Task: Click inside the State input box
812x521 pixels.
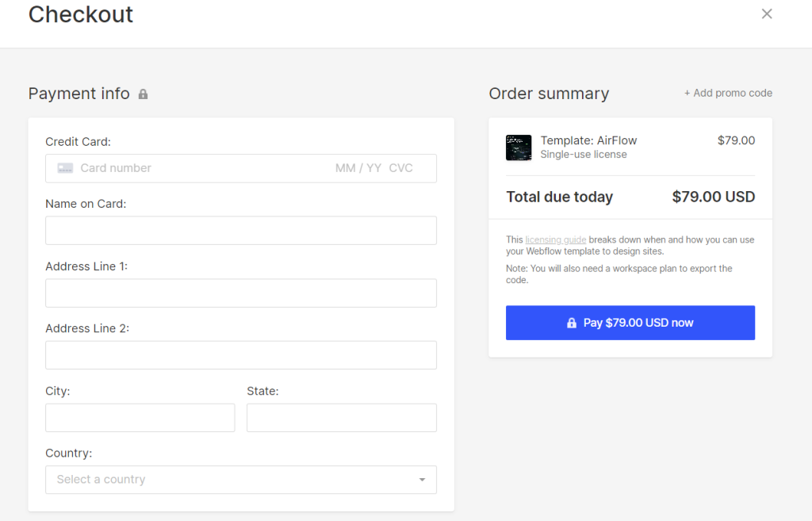Action: 341,417
